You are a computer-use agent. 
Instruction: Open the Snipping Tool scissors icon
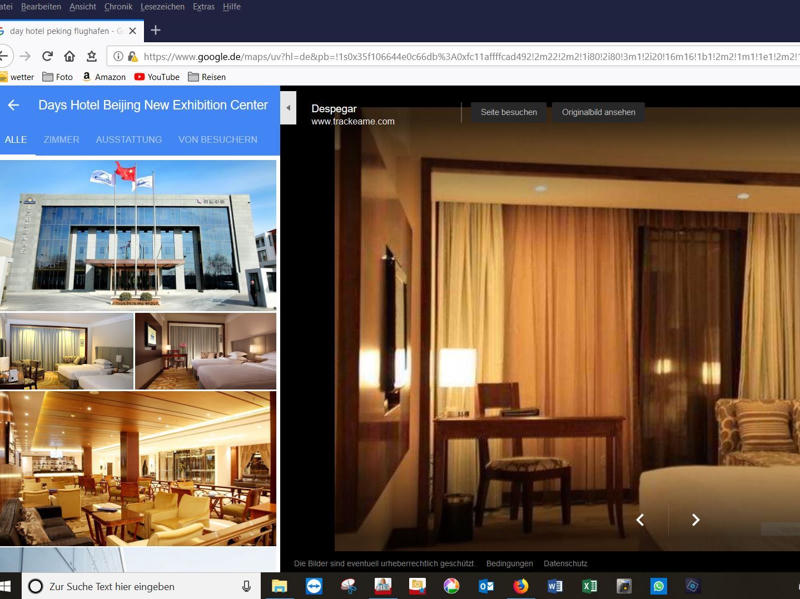click(x=348, y=586)
